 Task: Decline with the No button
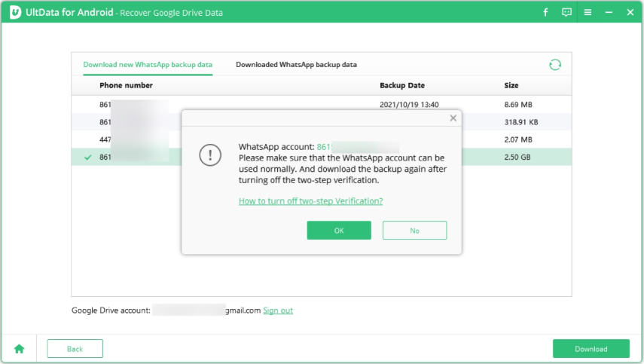pos(414,231)
